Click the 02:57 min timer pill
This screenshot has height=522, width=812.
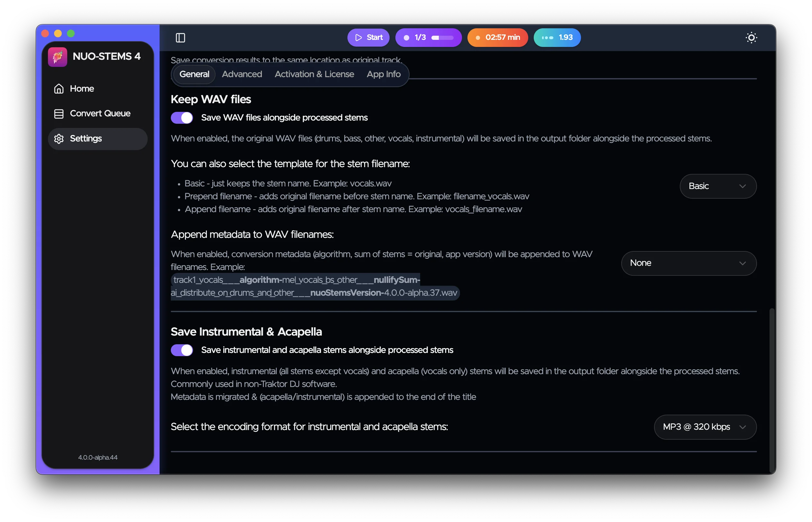click(497, 38)
